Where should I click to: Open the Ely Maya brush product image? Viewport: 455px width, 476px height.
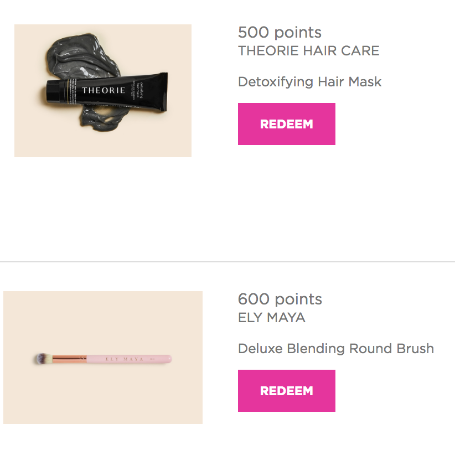tap(103, 358)
